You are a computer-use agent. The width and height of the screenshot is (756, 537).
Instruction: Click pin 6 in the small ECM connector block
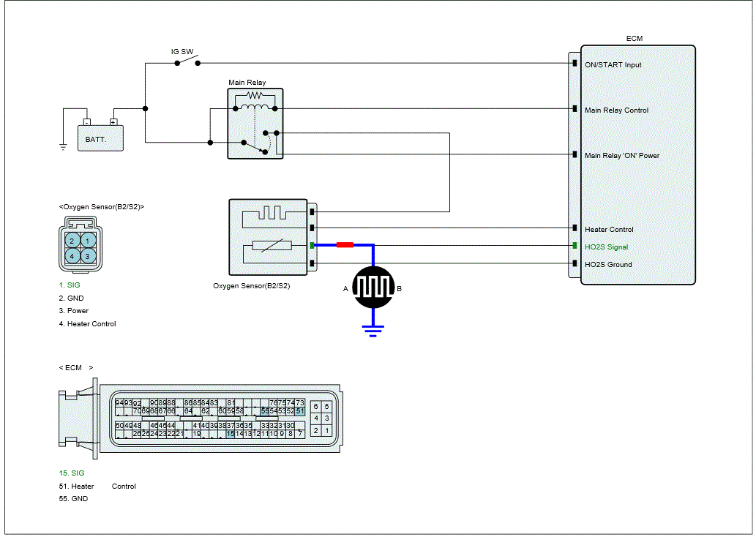pyautogui.click(x=316, y=407)
